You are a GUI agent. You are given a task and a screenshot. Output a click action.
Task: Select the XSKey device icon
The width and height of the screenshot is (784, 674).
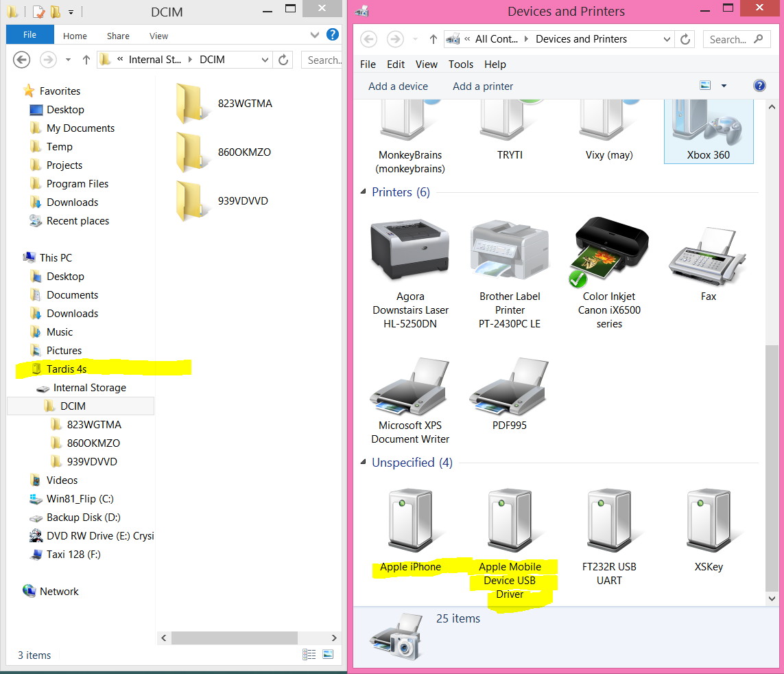tap(709, 520)
